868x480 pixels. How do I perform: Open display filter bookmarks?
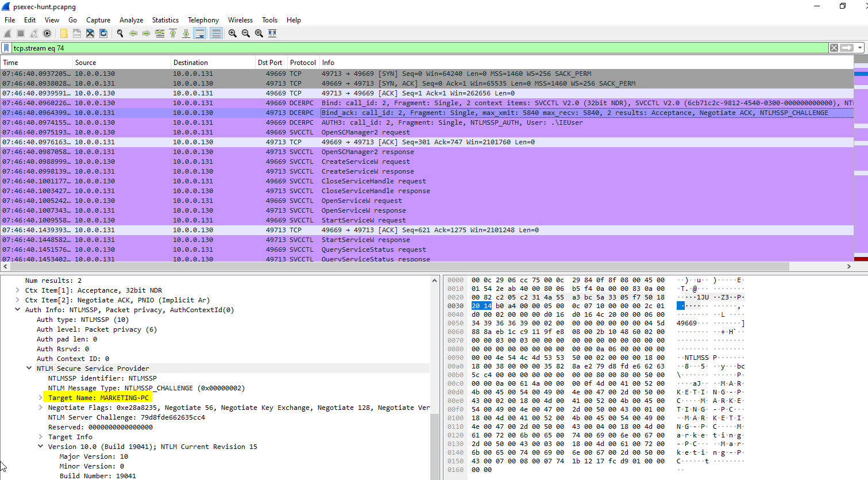point(6,48)
